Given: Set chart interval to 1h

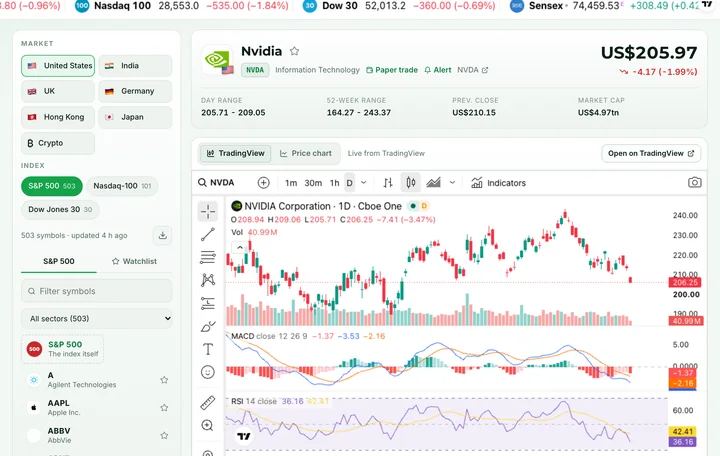Looking at the screenshot, I should point(334,183).
